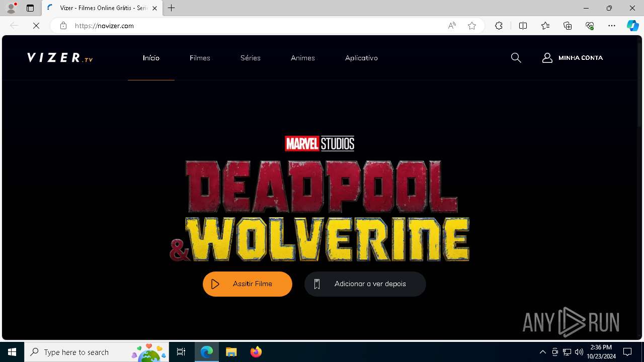
Task: Open the volume speaker tray icon
Action: [579, 352]
